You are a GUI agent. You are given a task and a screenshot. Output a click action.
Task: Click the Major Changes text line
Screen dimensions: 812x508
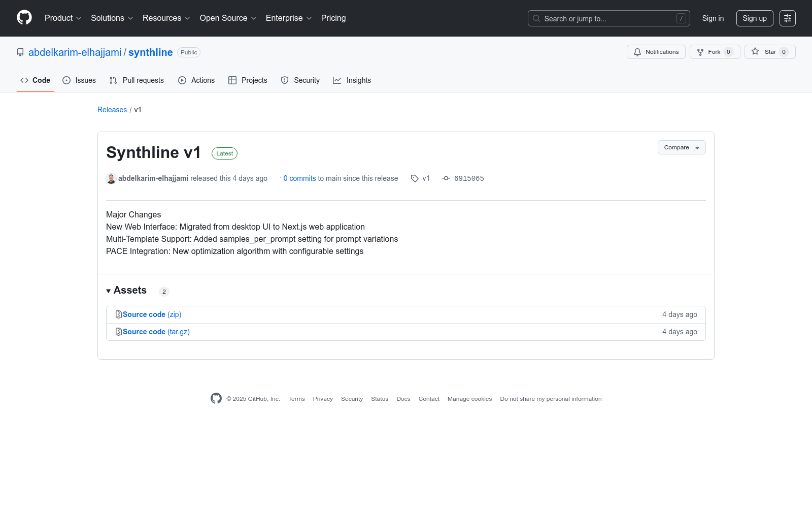133,214
